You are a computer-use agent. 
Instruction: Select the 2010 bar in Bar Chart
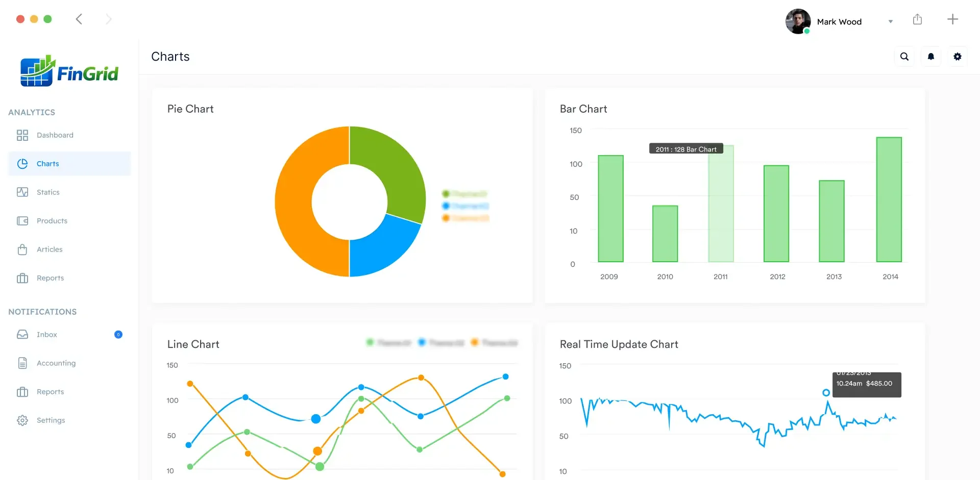click(665, 234)
